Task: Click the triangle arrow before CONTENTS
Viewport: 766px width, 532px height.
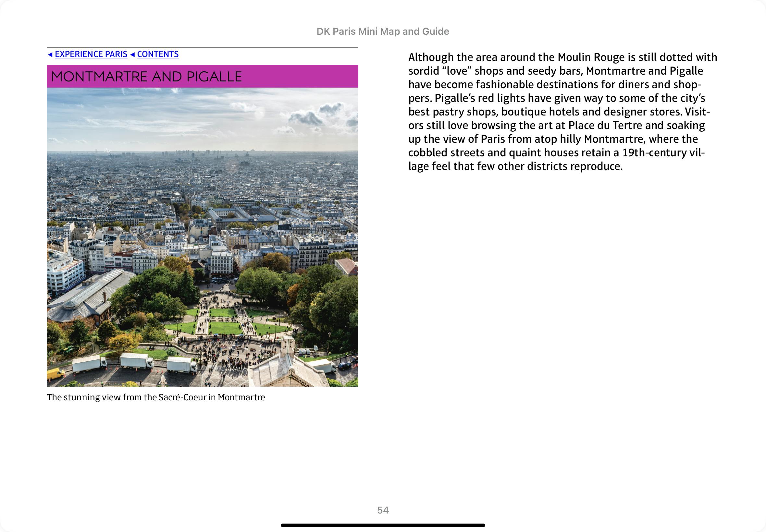Action: (x=132, y=54)
